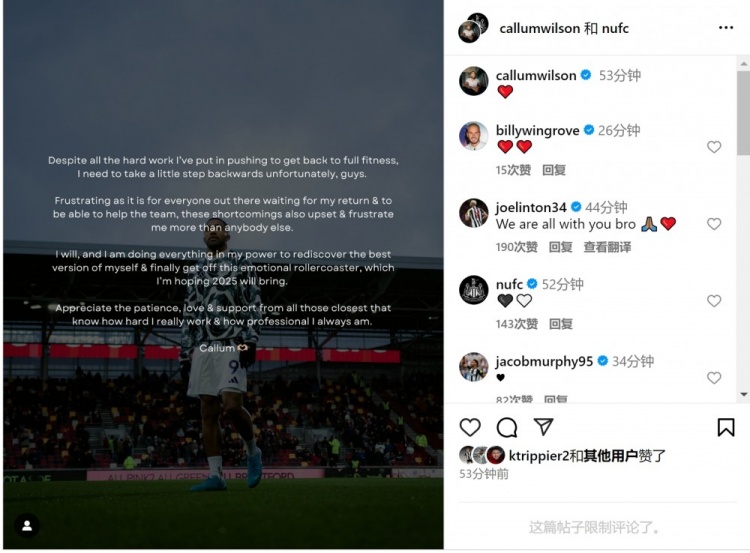Like billywingrove's comment
The width and height of the screenshot is (750, 553).
(x=714, y=147)
